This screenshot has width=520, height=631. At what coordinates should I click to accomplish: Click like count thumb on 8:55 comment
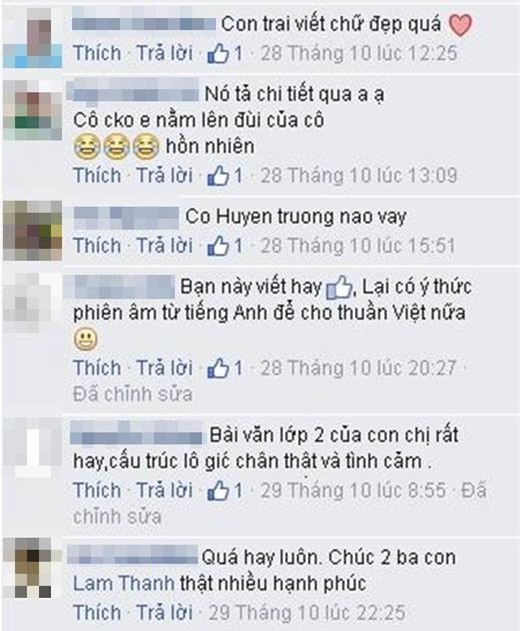coord(225,491)
